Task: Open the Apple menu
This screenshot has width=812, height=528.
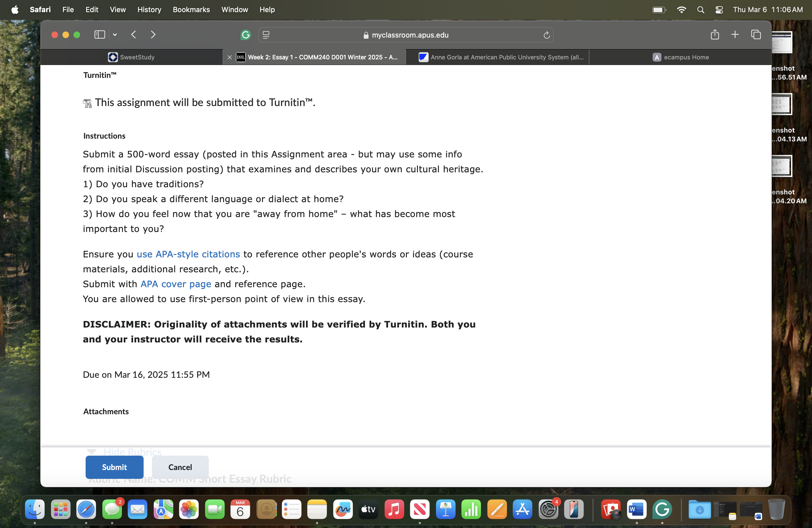Action: coord(15,10)
